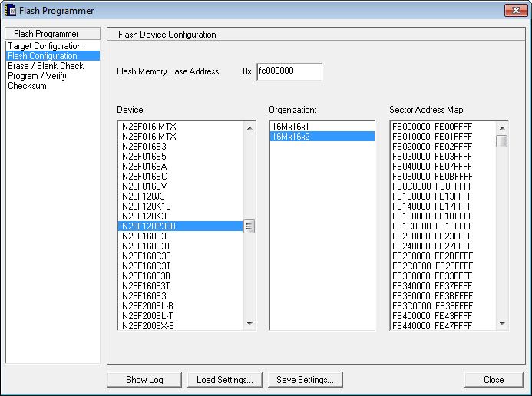Click sector row FE0C0000 FE0FFFFF
Viewport: 532px width, 396px height.
coord(443,186)
